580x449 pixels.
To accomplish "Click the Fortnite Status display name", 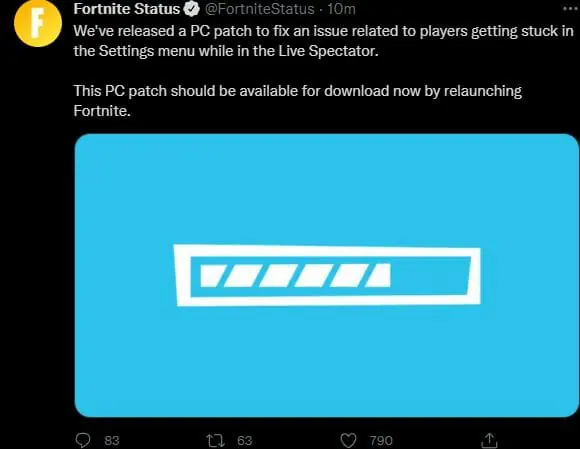I will point(127,9).
